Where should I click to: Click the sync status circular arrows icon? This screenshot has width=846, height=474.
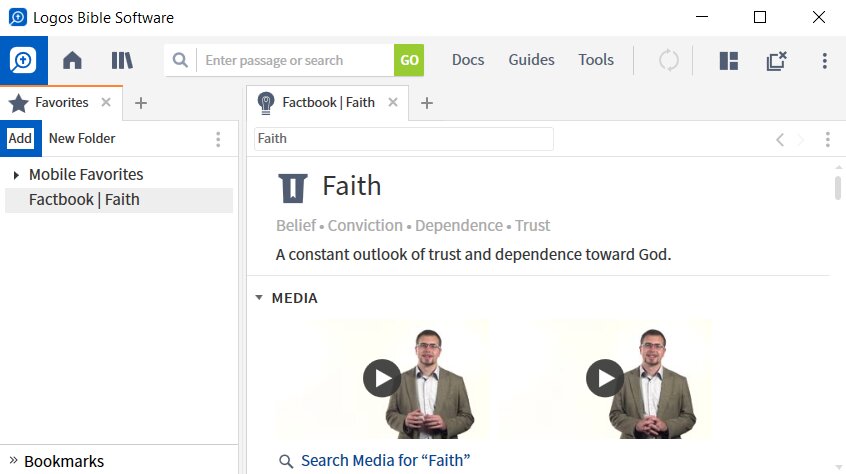click(x=668, y=60)
